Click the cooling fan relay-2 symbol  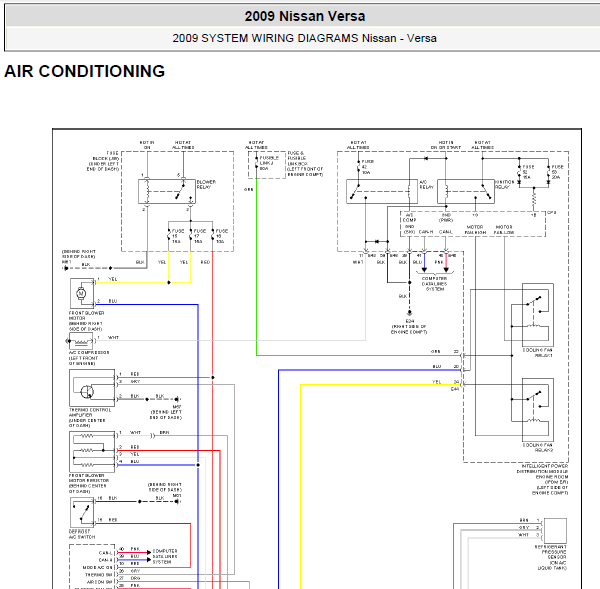[x=538, y=410]
